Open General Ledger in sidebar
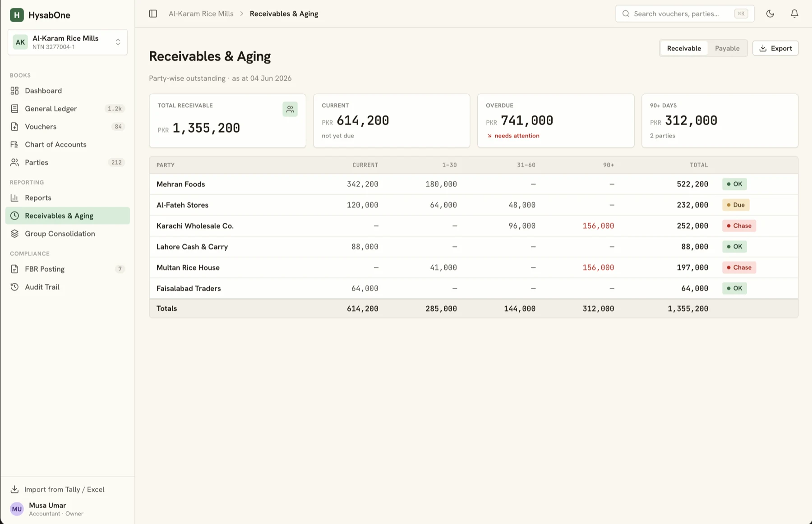The width and height of the screenshot is (812, 524). [x=68, y=109]
